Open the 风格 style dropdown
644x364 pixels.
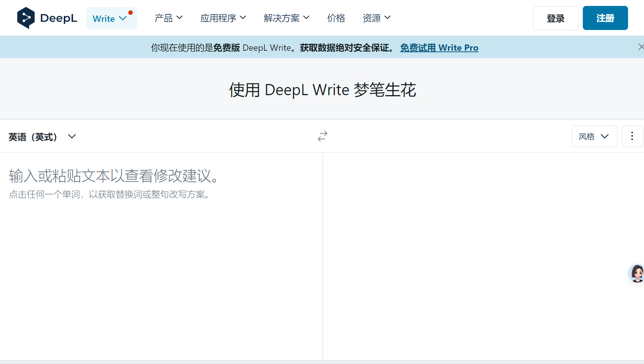tap(594, 136)
